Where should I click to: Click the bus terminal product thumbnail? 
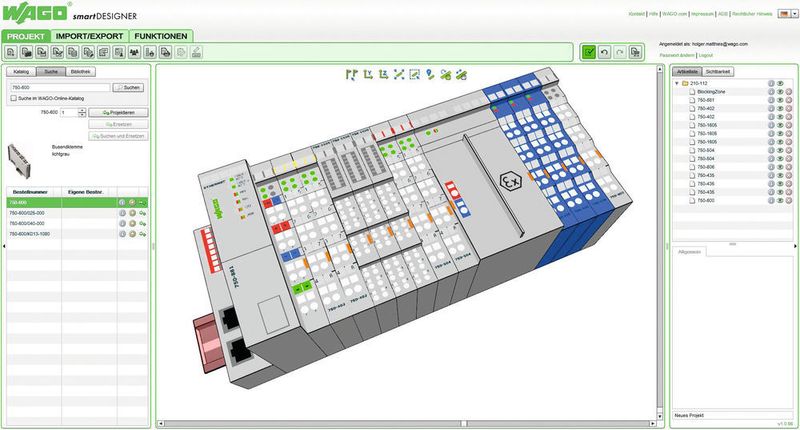[x=19, y=161]
